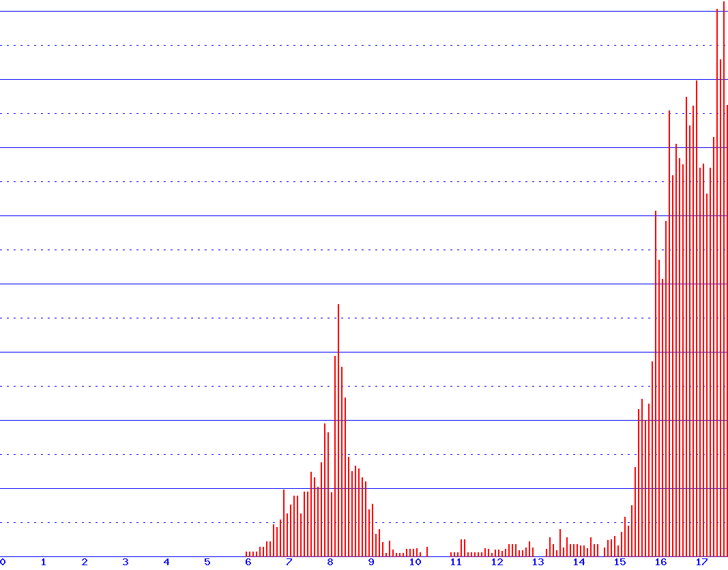Select the x-axis label 1
This screenshot has height=570, width=728.
click(x=44, y=562)
